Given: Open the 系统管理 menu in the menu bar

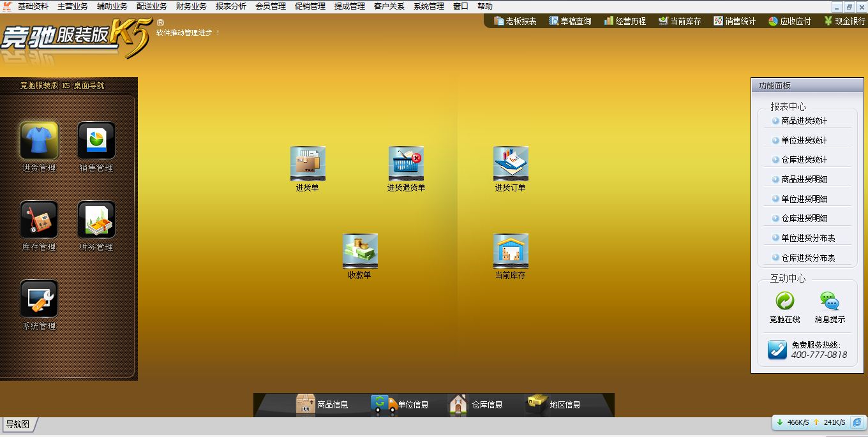Looking at the screenshot, I should (429, 6).
